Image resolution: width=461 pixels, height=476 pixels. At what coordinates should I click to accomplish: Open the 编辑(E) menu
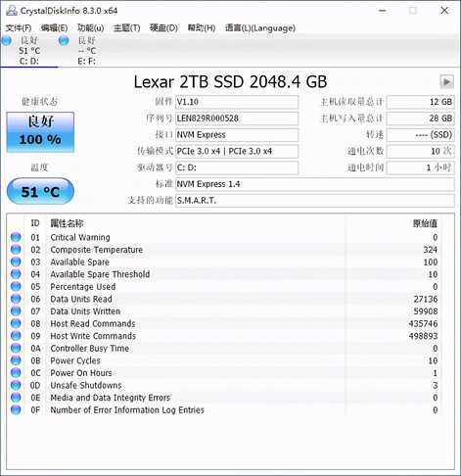point(54,28)
